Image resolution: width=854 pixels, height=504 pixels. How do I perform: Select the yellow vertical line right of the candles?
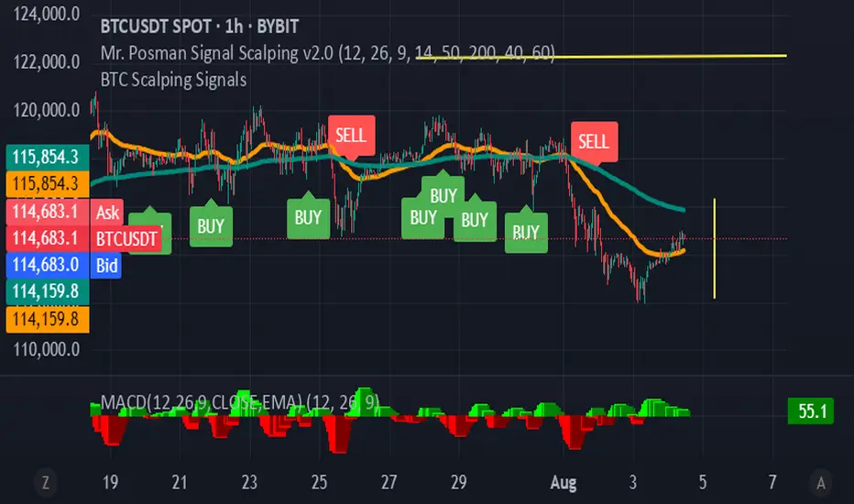pos(715,248)
